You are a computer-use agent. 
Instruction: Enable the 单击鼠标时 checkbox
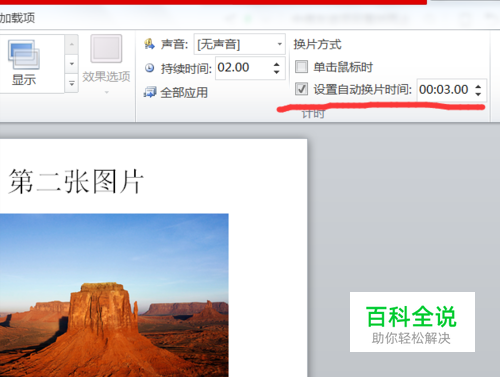pos(301,67)
